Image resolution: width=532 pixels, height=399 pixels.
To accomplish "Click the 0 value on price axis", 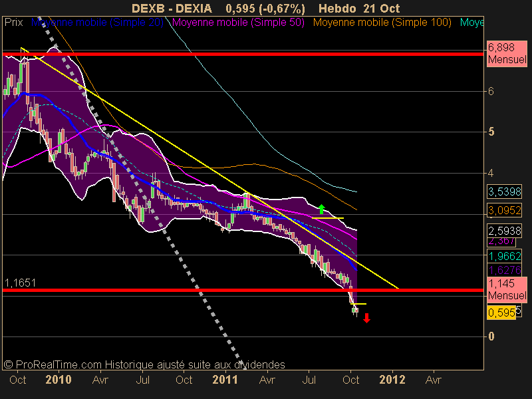I will pyautogui.click(x=491, y=336).
